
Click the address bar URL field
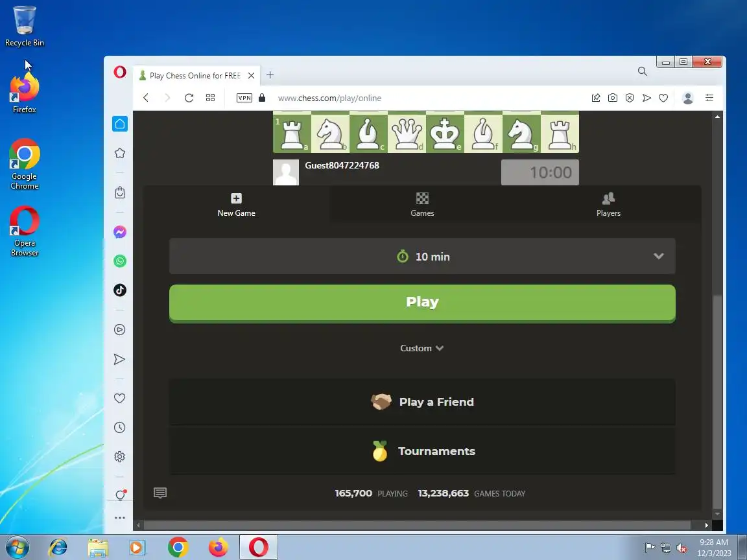329,98
